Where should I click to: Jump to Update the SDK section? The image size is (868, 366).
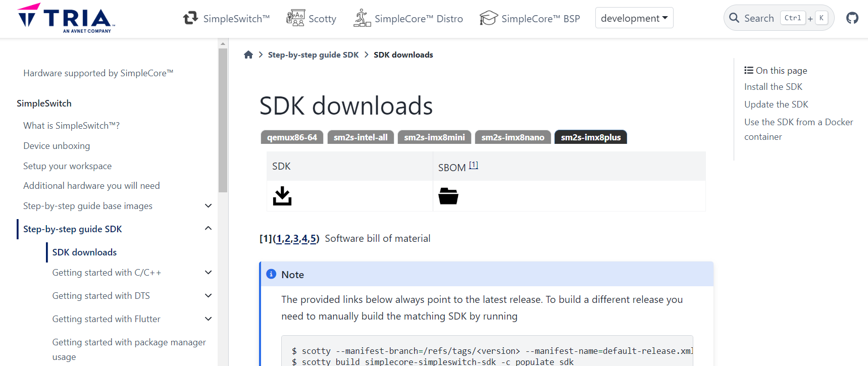[776, 104]
